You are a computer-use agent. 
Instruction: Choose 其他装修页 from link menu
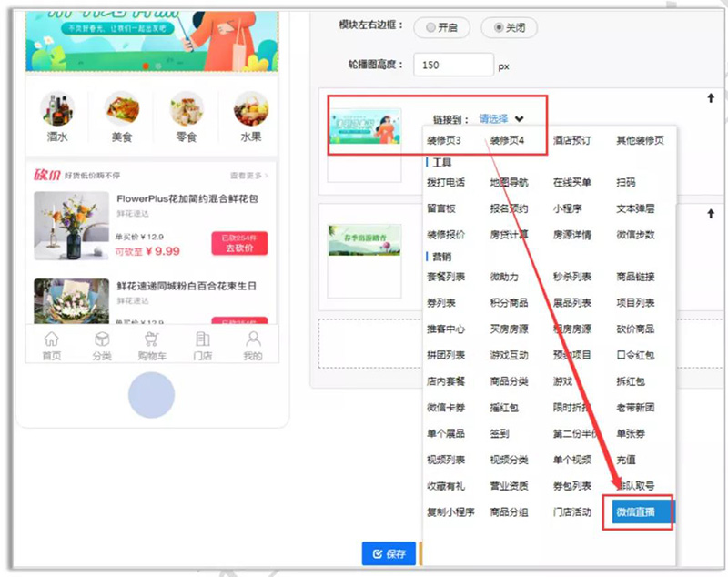(x=640, y=140)
